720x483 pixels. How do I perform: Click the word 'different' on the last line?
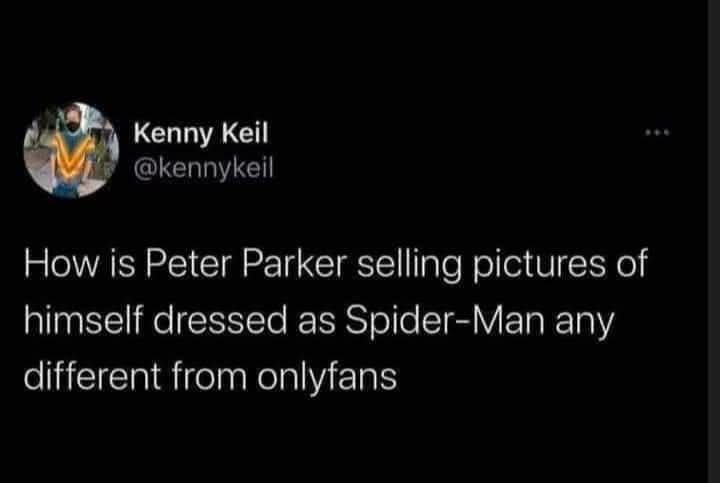[x=92, y=376]
